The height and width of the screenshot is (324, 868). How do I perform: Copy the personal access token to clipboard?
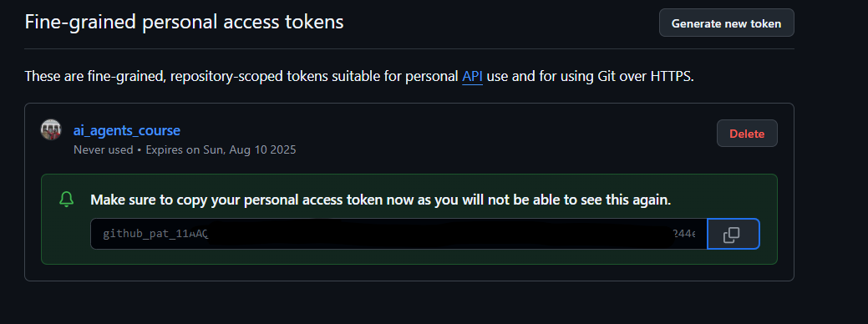click(733, 234)
